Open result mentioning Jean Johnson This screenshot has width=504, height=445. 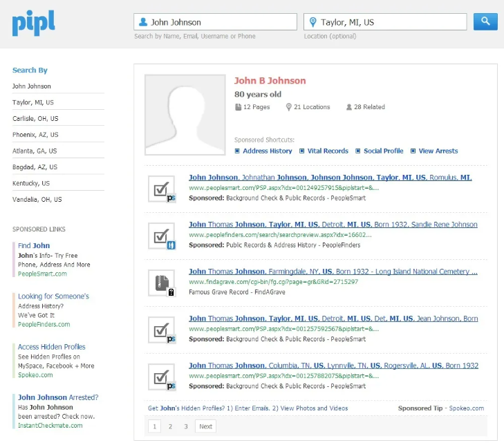click(x=333, y=319)
